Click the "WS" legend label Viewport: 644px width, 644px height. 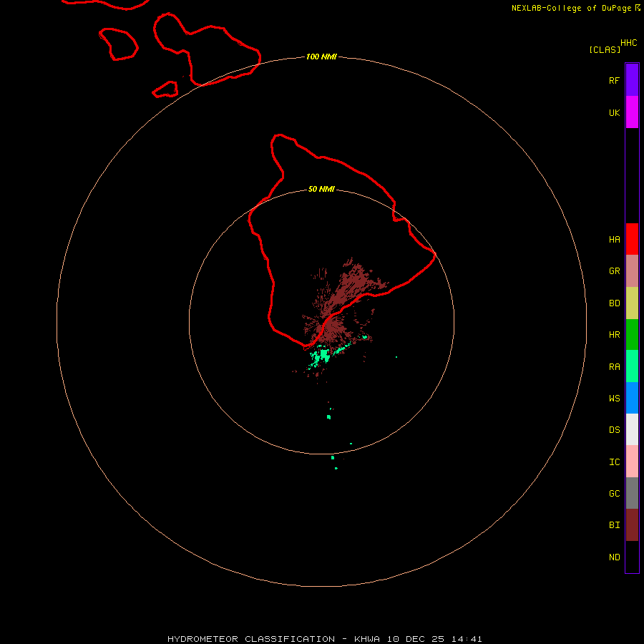614,399
